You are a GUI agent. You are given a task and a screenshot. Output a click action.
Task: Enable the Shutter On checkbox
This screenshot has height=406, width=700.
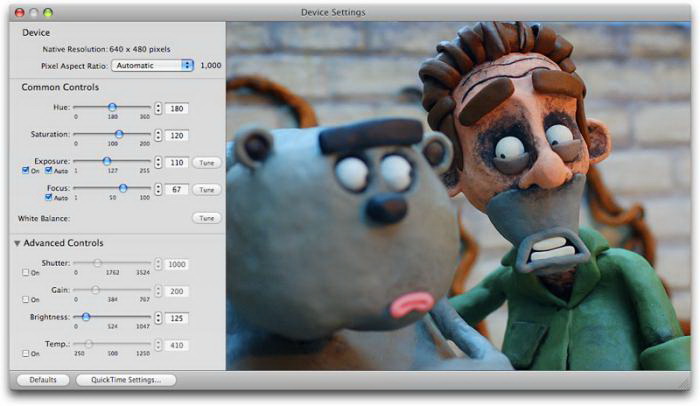[25, 273]
